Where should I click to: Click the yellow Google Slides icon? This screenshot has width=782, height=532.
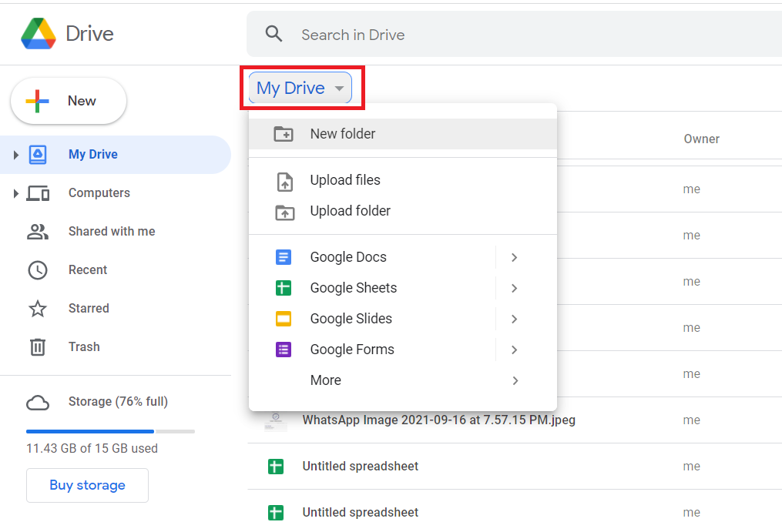coord(284,319)
